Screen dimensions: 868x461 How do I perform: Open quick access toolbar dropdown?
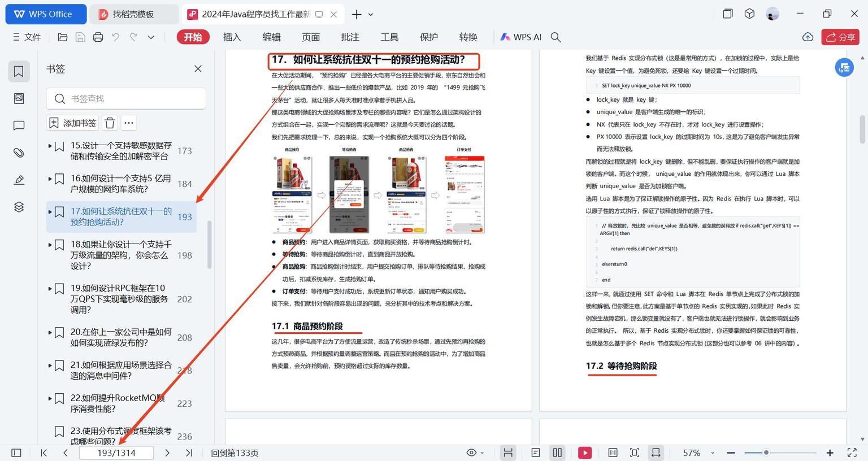[x=151, y=37]
